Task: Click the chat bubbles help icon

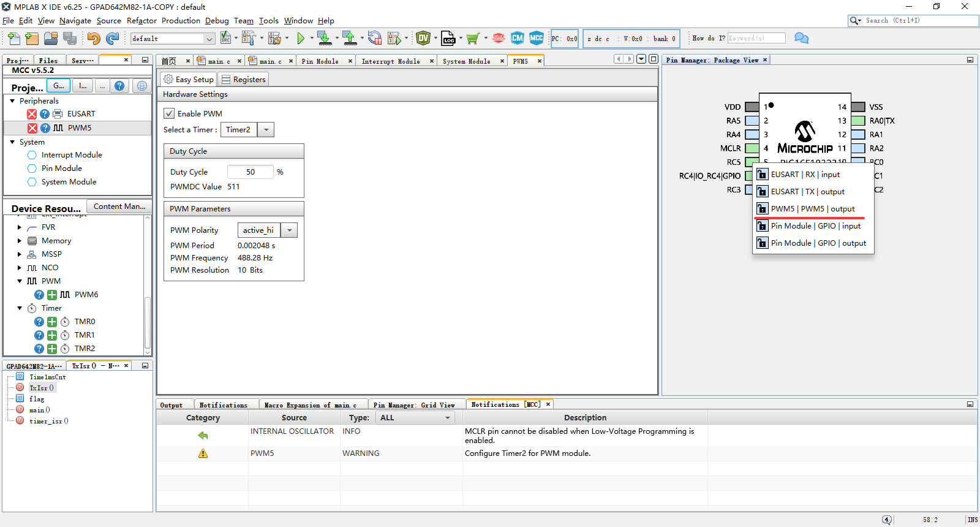Action: tap(801, 38)
